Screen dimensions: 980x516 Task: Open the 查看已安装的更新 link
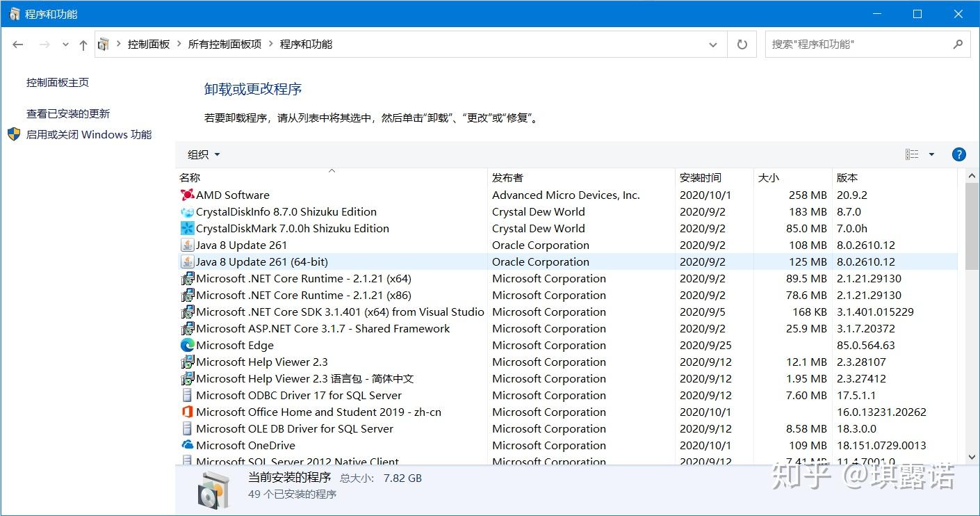68,114
